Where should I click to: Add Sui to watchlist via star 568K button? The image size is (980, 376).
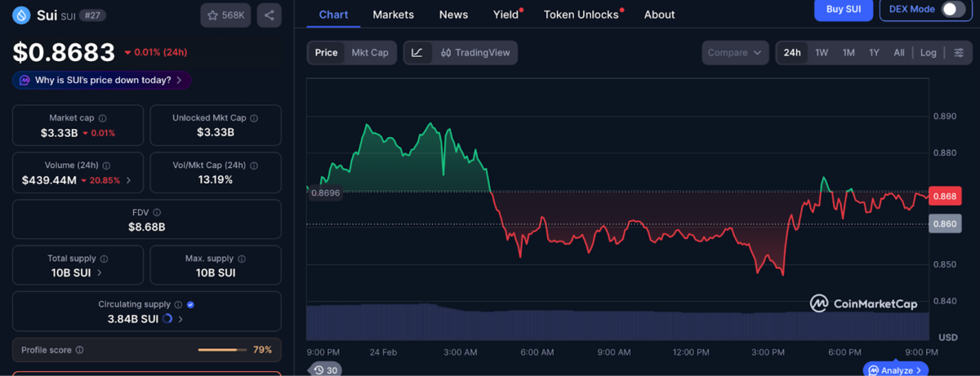pos(225,15)
